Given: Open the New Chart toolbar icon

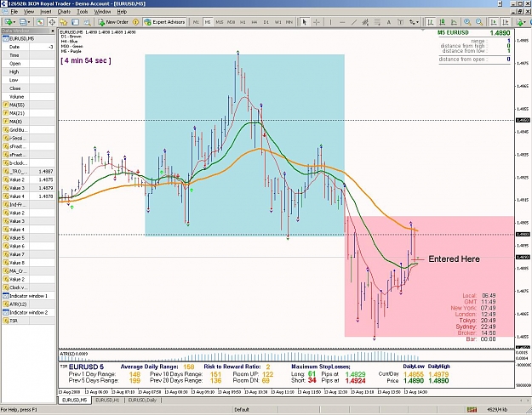Looking at the screenshot, I should point(8,22).
